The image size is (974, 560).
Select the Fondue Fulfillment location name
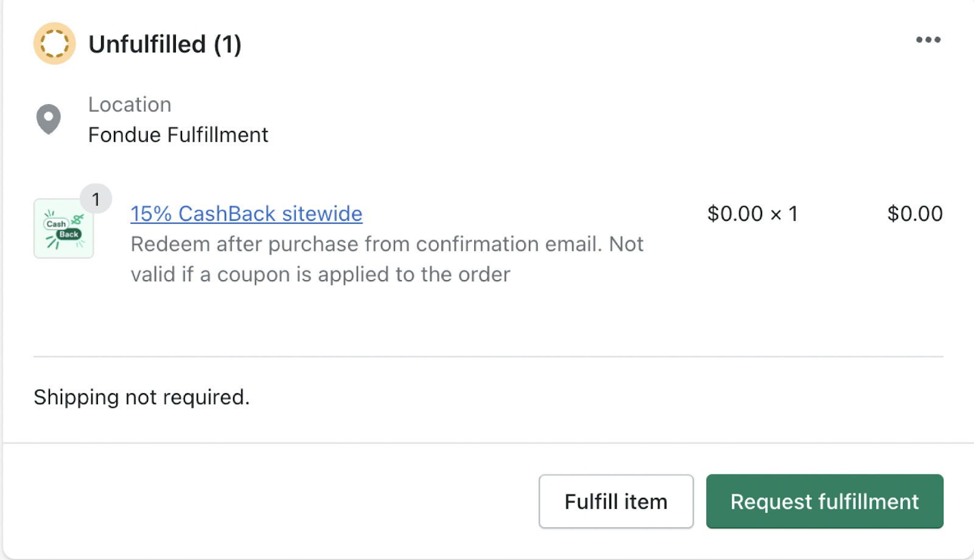coord(178,135)
